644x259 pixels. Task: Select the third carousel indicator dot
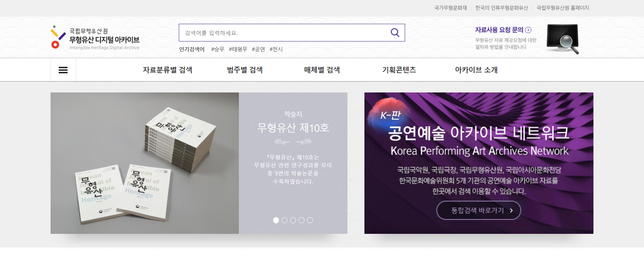tap(293, 220)
